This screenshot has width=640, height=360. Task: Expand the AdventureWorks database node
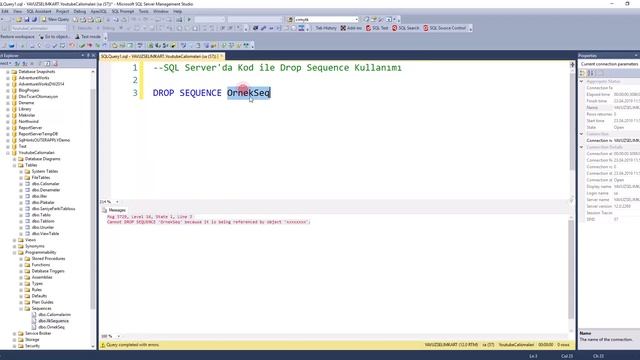pos(8,78)
